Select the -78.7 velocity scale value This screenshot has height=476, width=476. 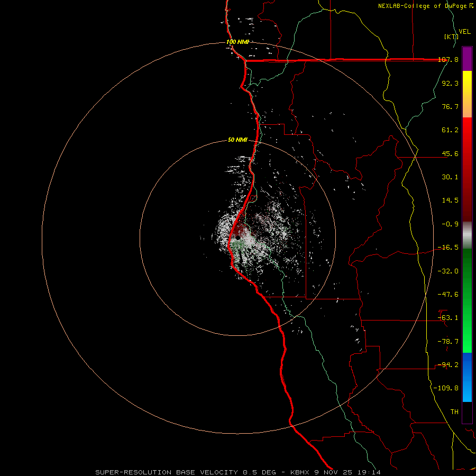click(448, 342)
